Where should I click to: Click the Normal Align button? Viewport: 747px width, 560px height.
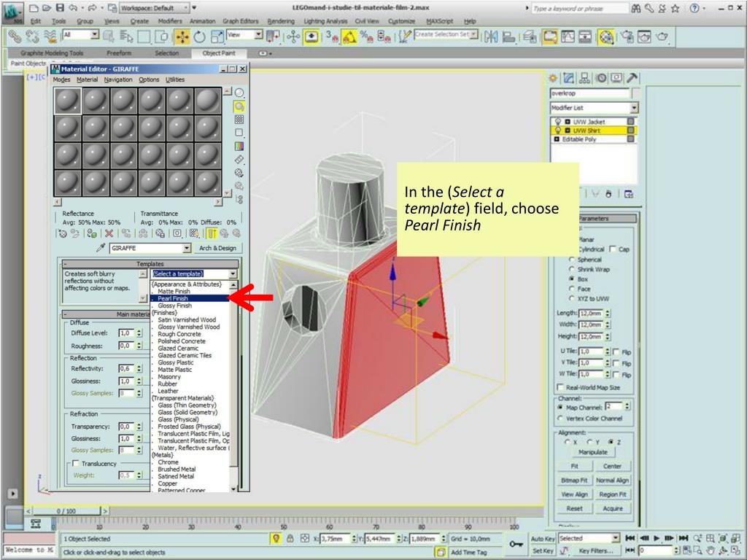(612, 480)
